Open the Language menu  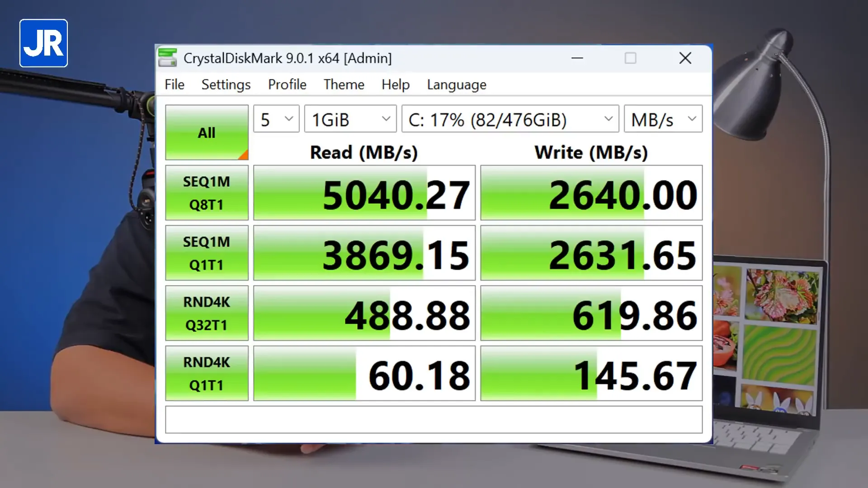[457, 84]
